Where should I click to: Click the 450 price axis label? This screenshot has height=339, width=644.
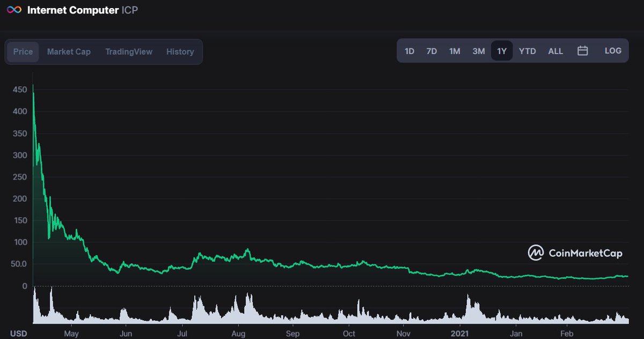coord(19,90)
